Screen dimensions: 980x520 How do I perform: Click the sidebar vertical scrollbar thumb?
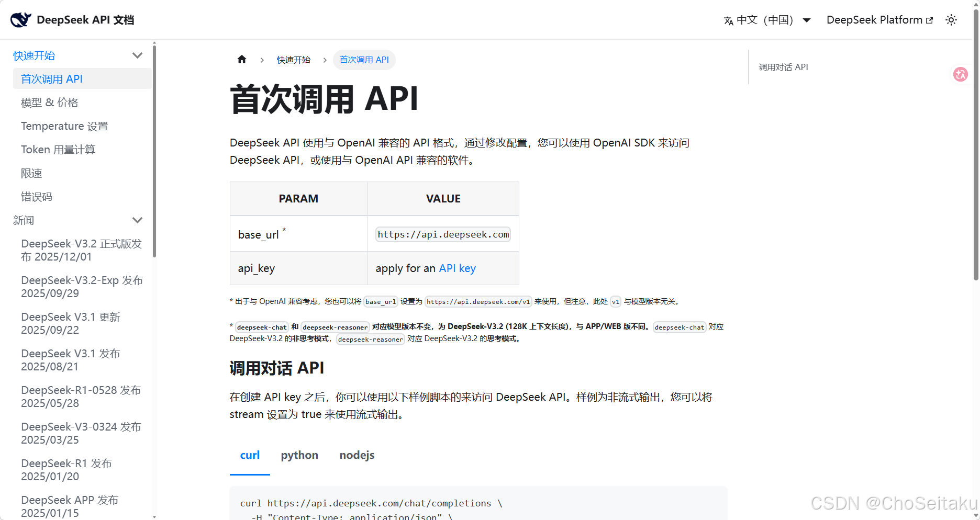(154, 152)
